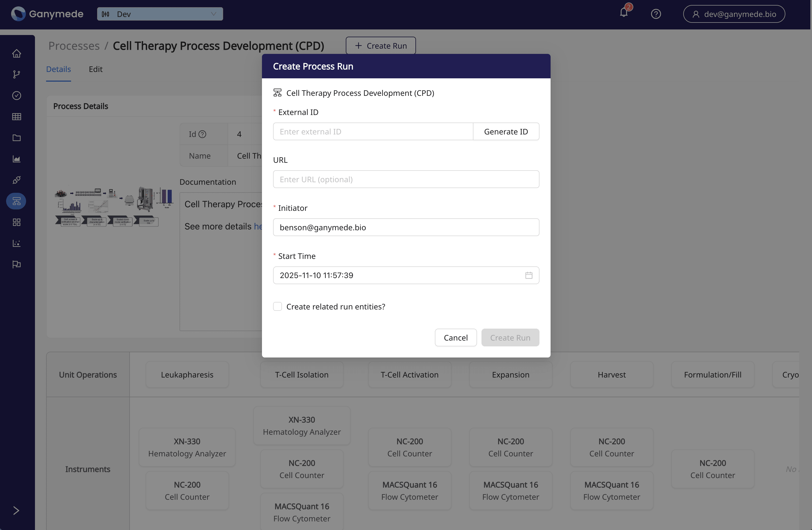Click the folder icon in sidebar
This screenshot has width=812, height=530.
[16, 138]
